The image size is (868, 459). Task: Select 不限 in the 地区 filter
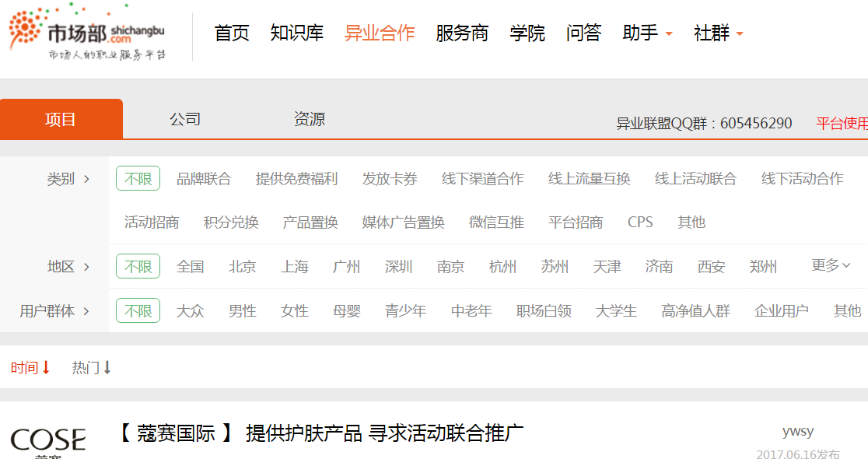138,267
